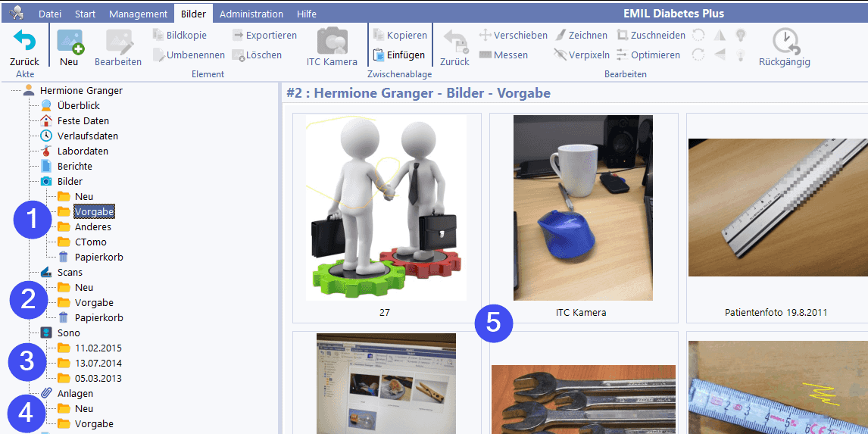Select the ITC Kamera image thumbnail
Image resolution: width=868 pixels, height=434 pixels.
(582, 208)
